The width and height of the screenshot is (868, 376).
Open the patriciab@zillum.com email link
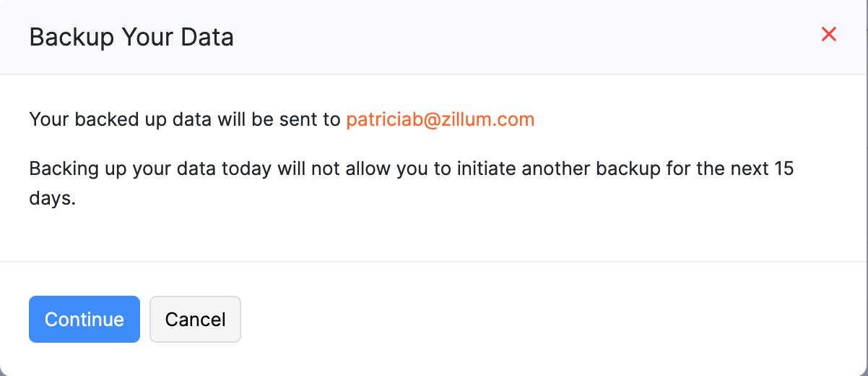[440, 119]
